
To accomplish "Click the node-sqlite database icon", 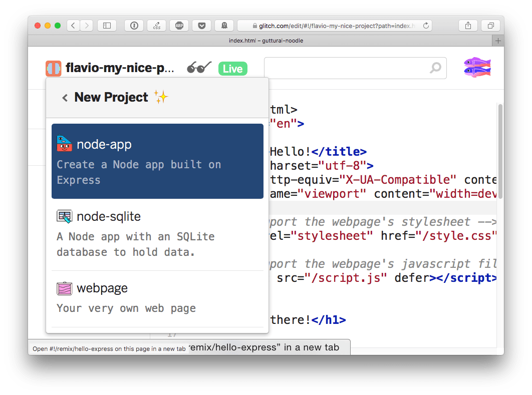I will [x=64, y=216].
